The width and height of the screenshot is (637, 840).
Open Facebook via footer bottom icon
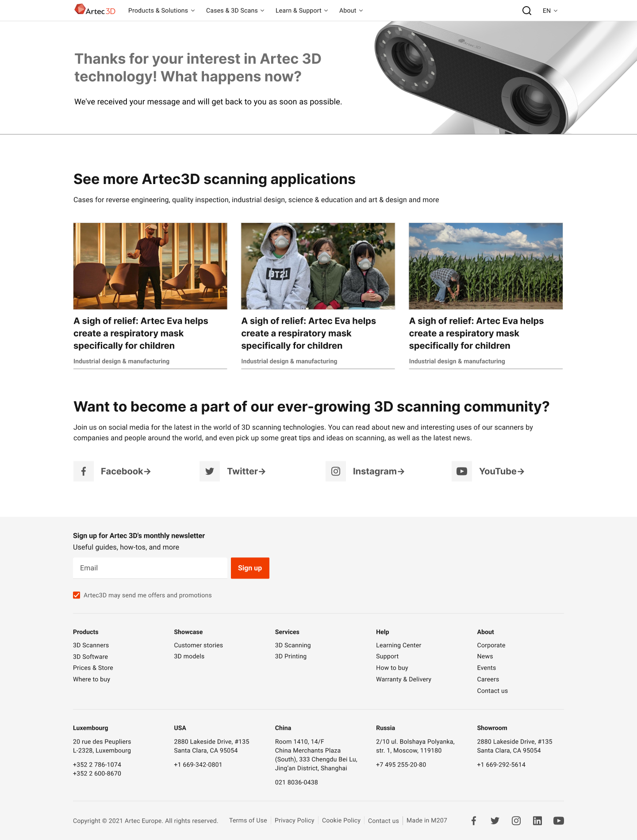click(474, 821)
